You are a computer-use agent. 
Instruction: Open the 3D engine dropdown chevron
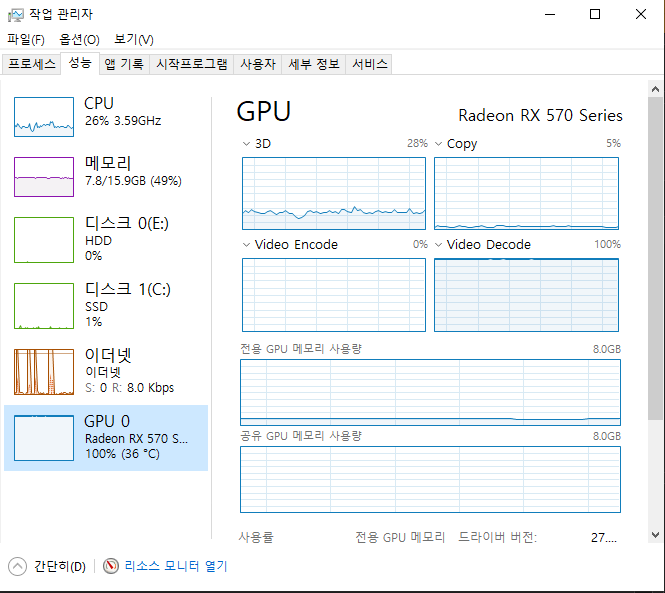(x=246, y=144)
